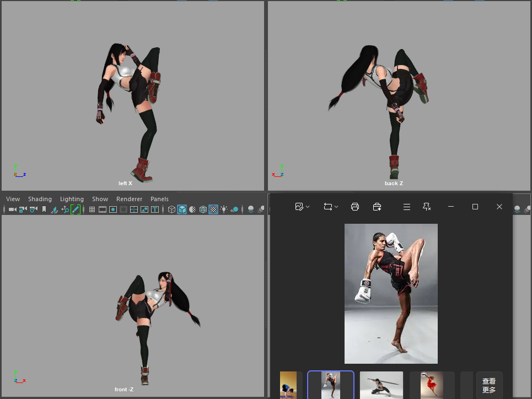Select the red dress dancer thumbnail
The width and height of the screenshot is (532, 399).
pyautogui.click(x=432, y=385)
